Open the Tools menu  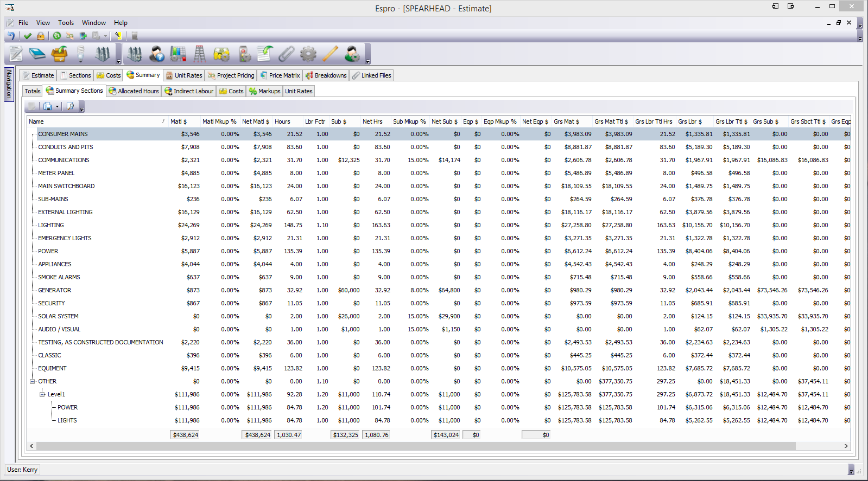tap(66, 23)
